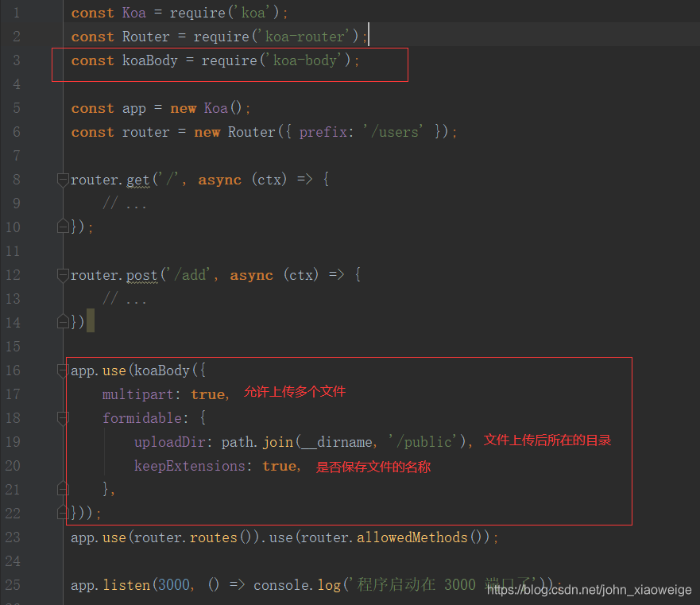Click the async keyword on line 8

point(219,180)
